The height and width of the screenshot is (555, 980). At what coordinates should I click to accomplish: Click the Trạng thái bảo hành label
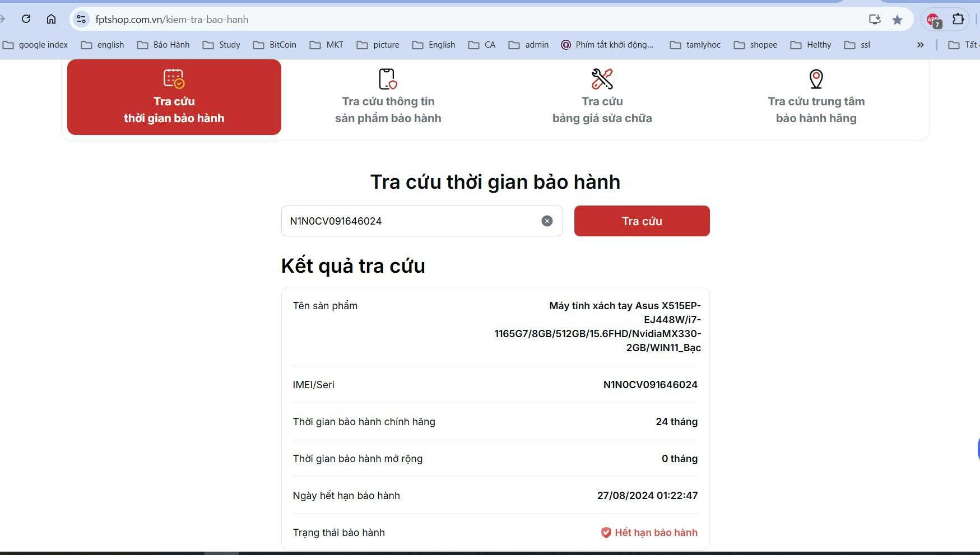339,533
